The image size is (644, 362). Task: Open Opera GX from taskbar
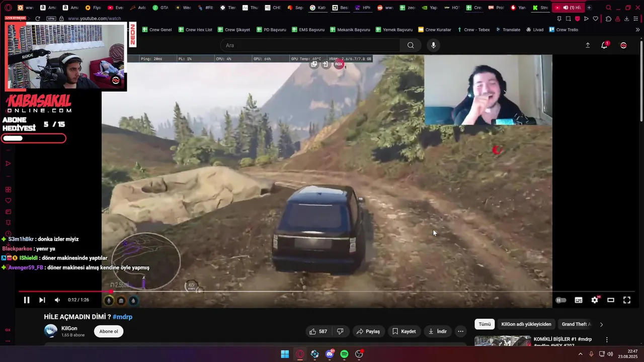[300, 354]
